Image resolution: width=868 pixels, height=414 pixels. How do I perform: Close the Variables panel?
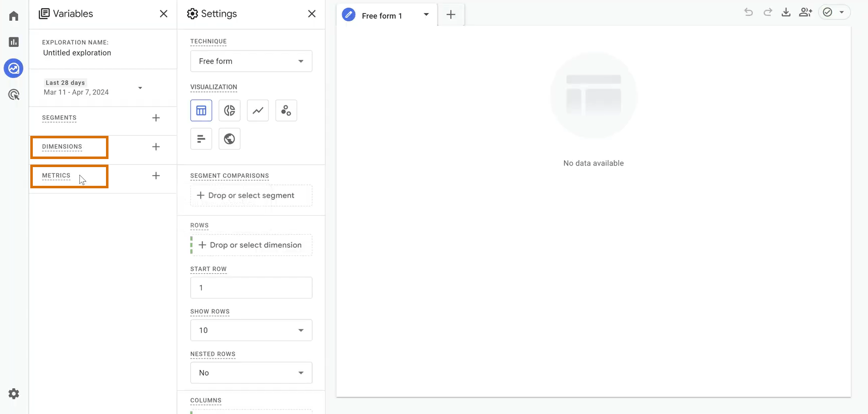click(164, 14)
